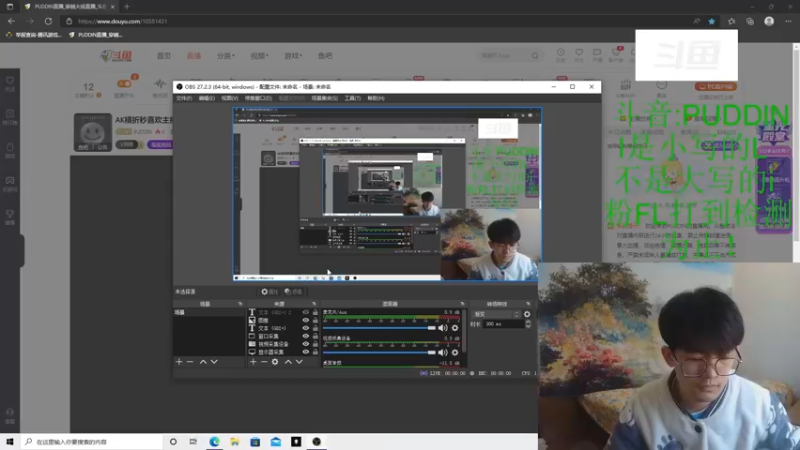
Task: Click the Douyu logo on the page header
Action: [116, 56]
